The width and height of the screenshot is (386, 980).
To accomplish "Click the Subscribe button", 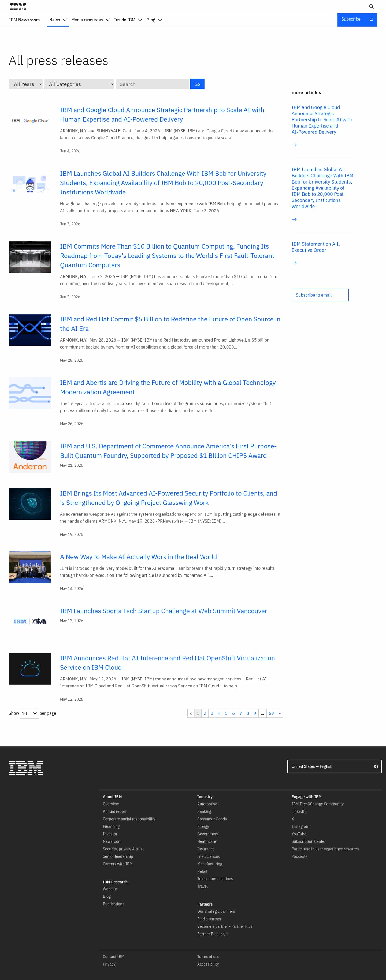I will [x=357, y=19].
